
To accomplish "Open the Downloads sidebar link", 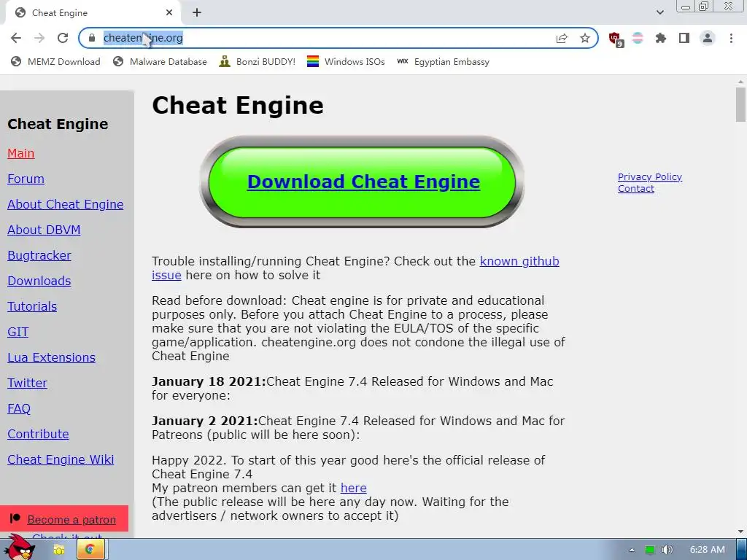I will pyautogui.click(x=39, y=281).
